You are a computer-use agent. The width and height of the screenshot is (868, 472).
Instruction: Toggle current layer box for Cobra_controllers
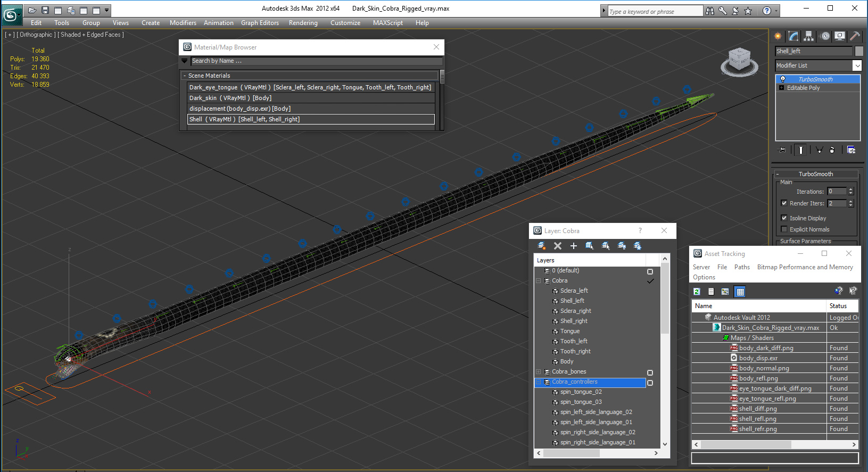650,383
